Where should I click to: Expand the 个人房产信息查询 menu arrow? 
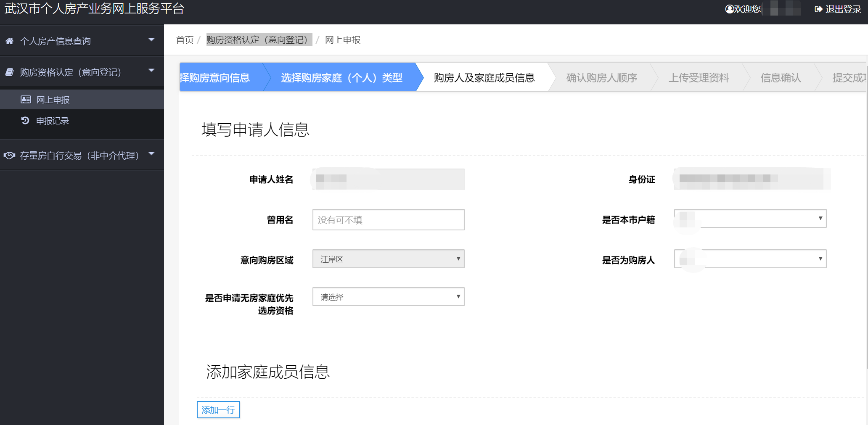click(151, 40)
